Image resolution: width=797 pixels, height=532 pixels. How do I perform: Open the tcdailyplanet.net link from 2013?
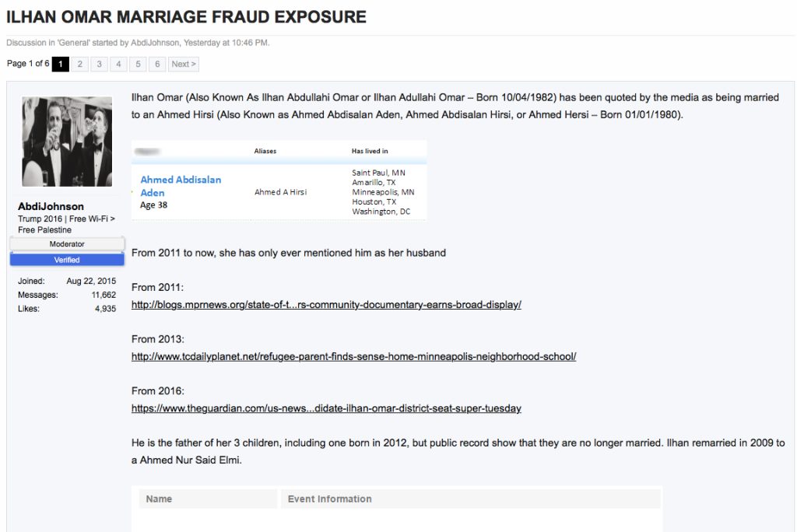[x=353, y=357]
